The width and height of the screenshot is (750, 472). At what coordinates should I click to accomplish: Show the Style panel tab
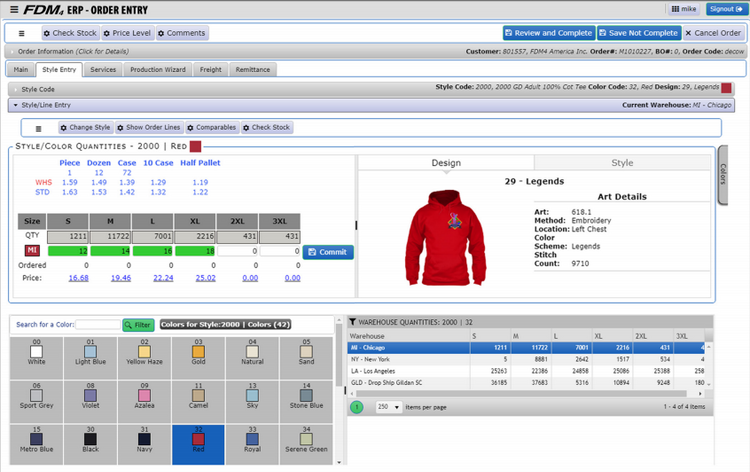(622, 163)
